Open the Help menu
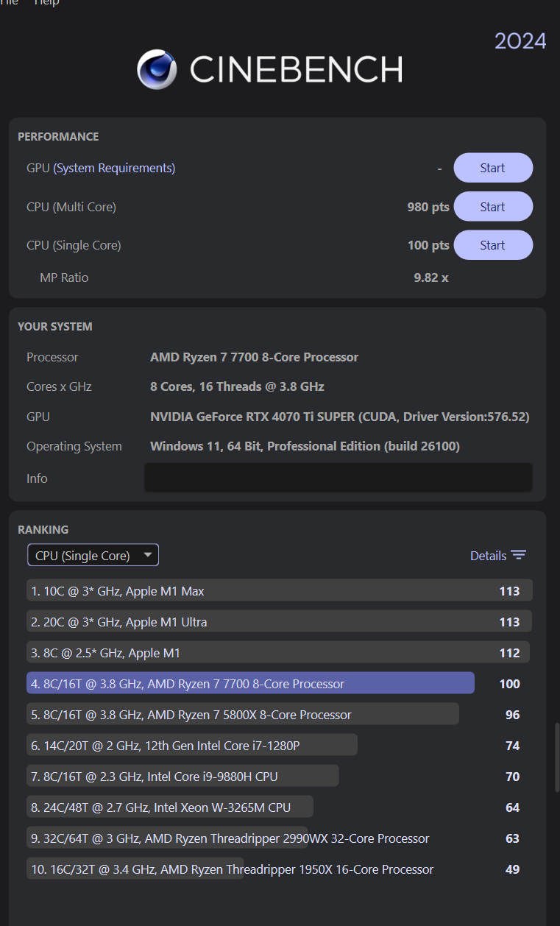Screen dimensions: 560x926 [46, 3]
